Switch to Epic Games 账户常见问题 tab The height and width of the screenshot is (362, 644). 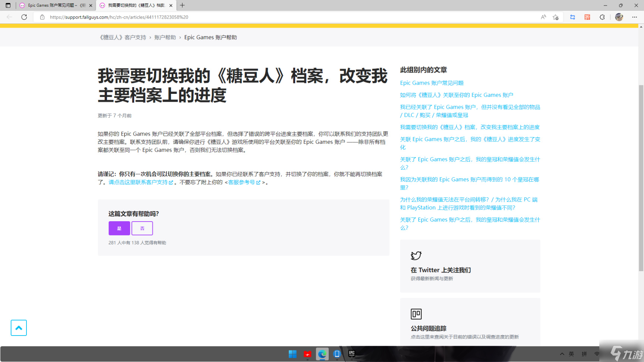click(x=56, y=5)
